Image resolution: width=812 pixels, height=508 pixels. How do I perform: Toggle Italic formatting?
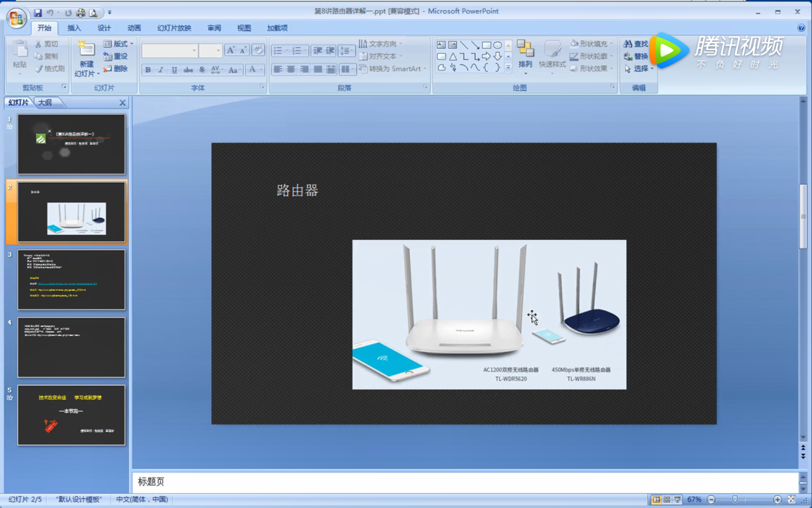[161, 70]
